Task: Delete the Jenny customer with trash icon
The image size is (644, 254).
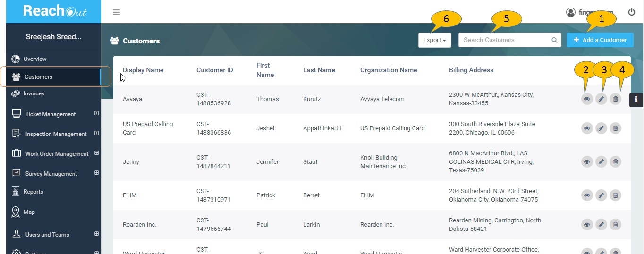Action: coord(615,162)
